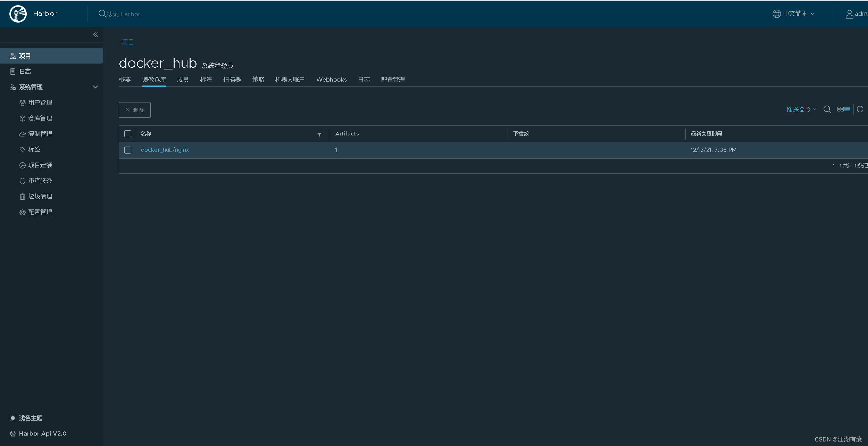Switch to the 成员 members tab
The width and height of the screenshot is (868, 446).
tap(183, 80)
